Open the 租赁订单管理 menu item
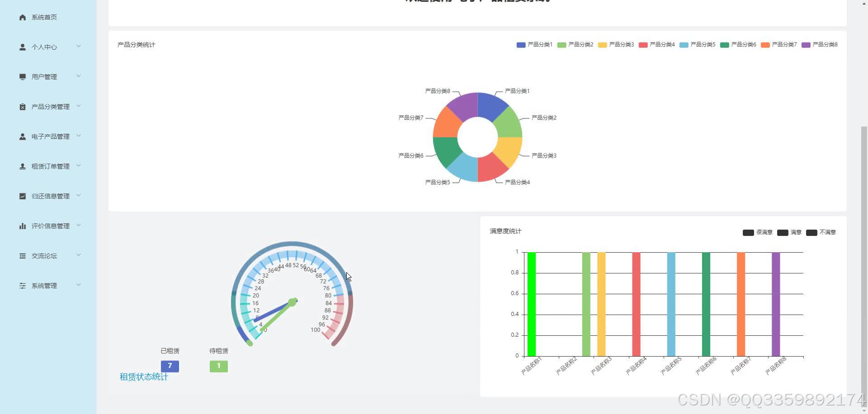This screenshot has width=868, height=414. [48, 166]
